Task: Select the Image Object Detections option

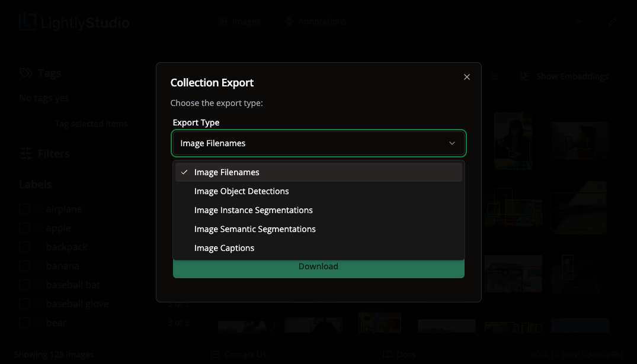Action: coord(242,191)
